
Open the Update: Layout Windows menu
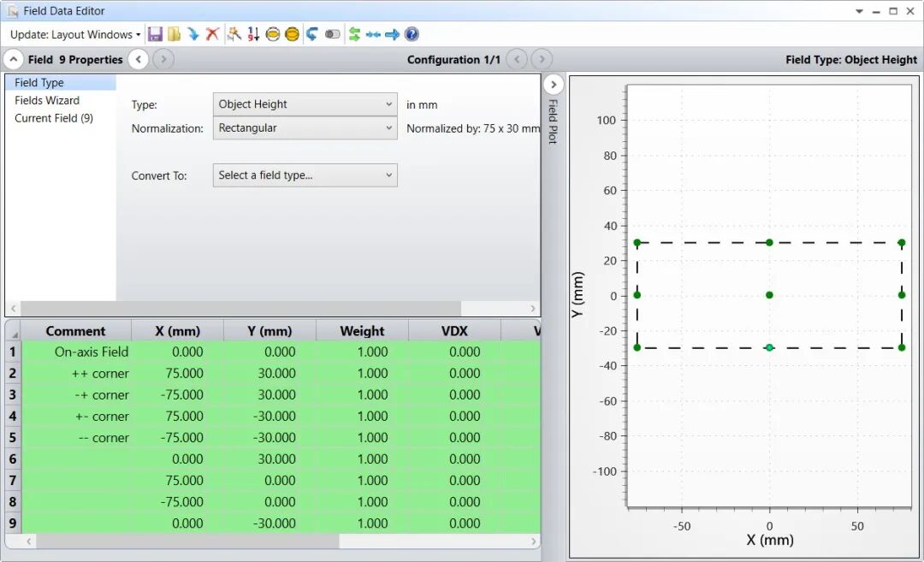74,34
